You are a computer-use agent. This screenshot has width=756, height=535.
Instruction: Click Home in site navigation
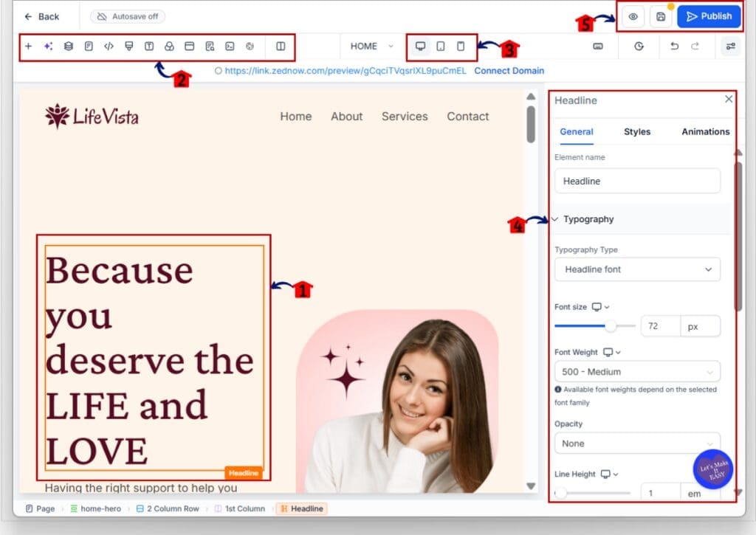296,117
